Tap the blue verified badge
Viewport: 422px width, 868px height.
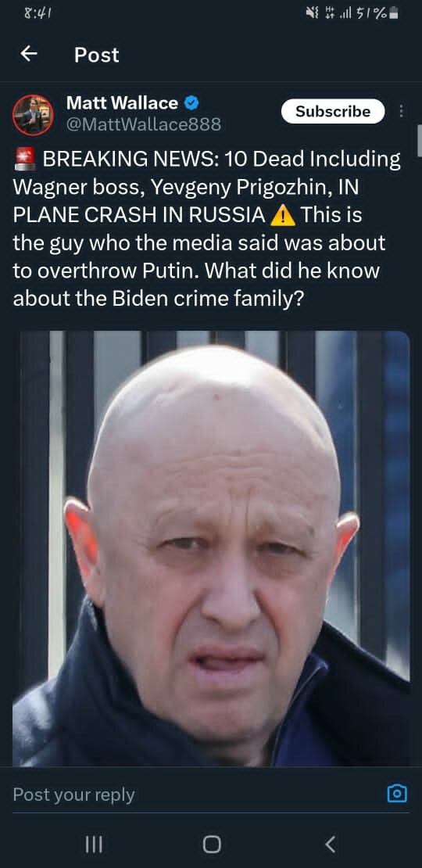[x=191, y=103]
